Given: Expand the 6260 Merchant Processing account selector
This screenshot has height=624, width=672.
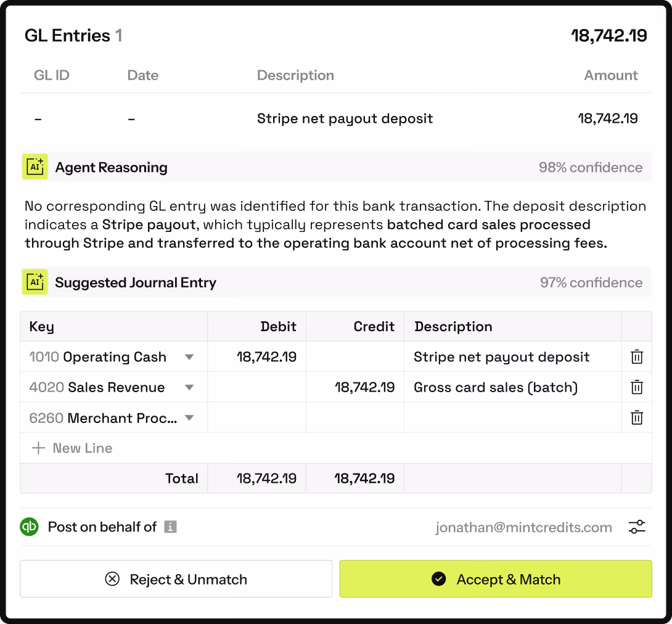Looking at the screenshot, I should pyautogui.click(x=190, y=417).
